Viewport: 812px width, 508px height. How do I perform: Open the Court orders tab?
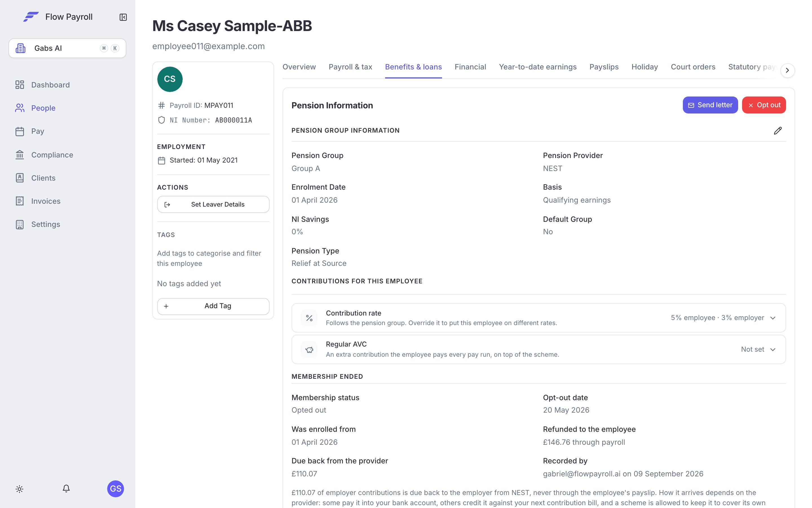[x=693, y=67]
